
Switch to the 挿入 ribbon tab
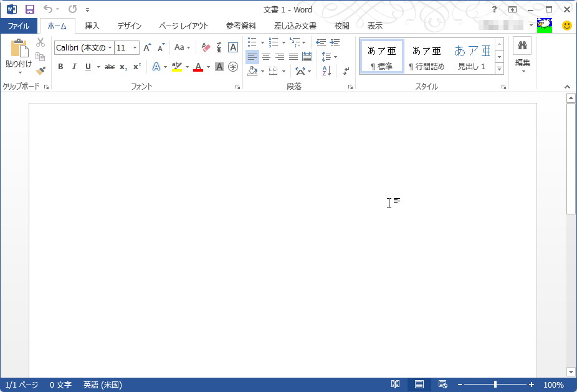tap(92, 26)
